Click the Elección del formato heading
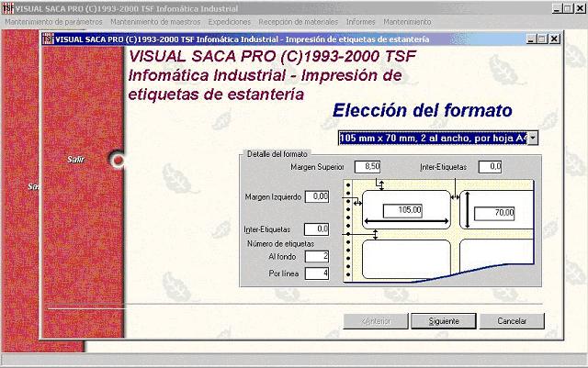This screenshot has width=588, height=368. [x=423, y=110]
